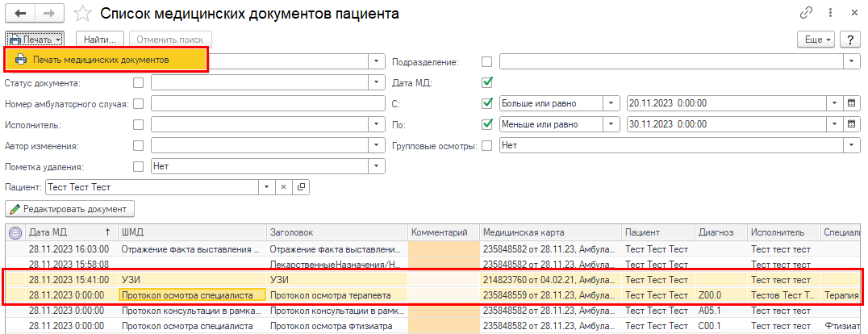Enable the Статус документа filter checkbox
868x334 pixels.
pos(139,82)
